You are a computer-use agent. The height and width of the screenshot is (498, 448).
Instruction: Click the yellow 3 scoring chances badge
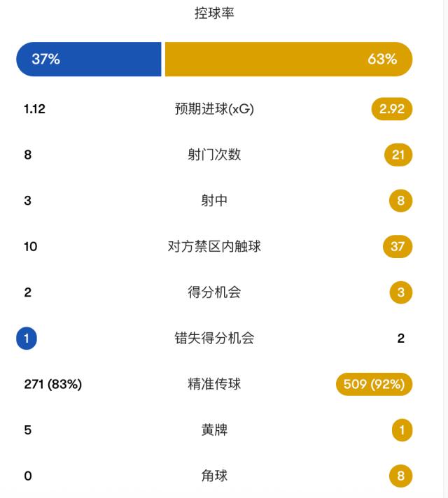coord(400,292)
